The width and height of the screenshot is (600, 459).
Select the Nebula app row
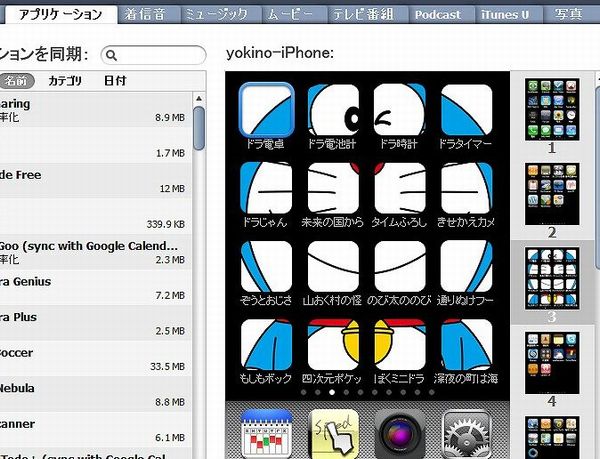click(96, 394)
